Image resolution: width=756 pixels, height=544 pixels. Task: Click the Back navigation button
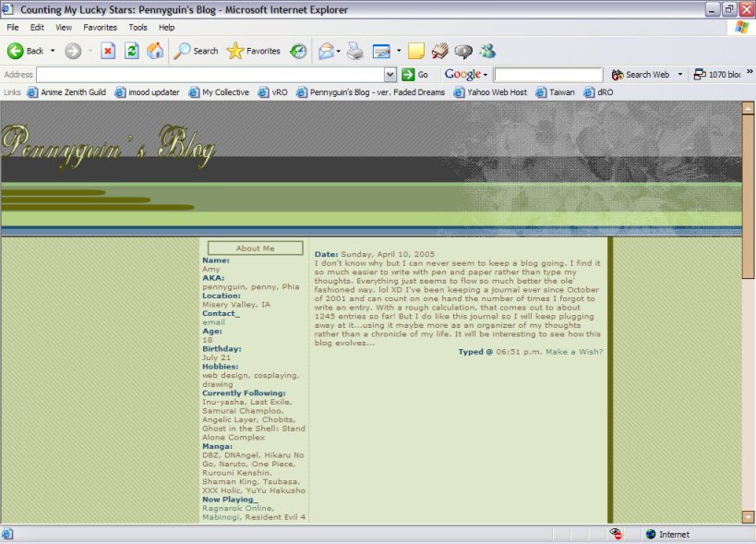coord(26,51)
